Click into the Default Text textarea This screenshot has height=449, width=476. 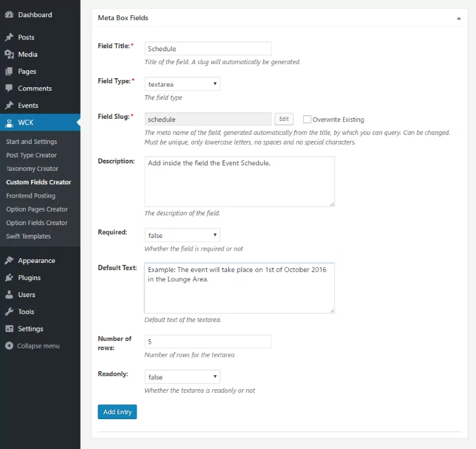coord(239,288)
